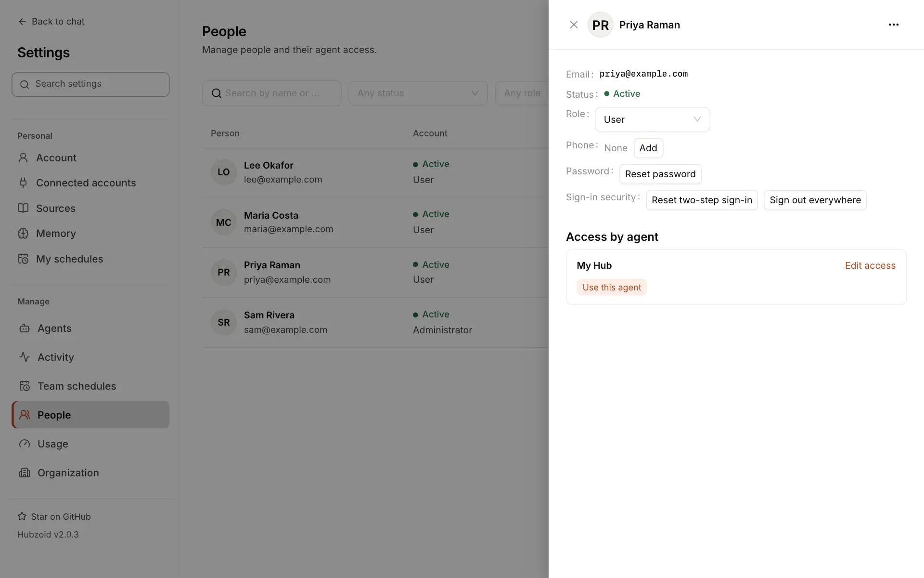The width and height of the screenshot is (924, 578).
Task: Click the Activity pulse icon
Action: point(25,357)
